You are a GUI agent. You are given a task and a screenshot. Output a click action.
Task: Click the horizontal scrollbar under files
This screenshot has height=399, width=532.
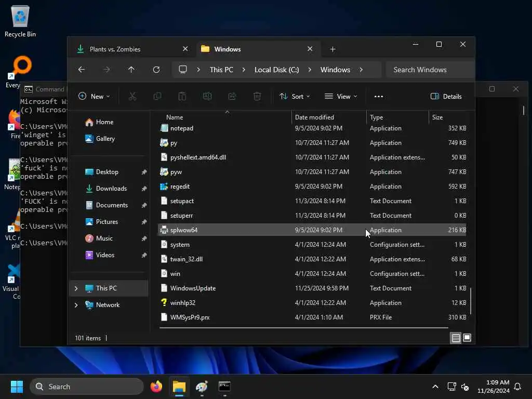(x=303, y=328)
